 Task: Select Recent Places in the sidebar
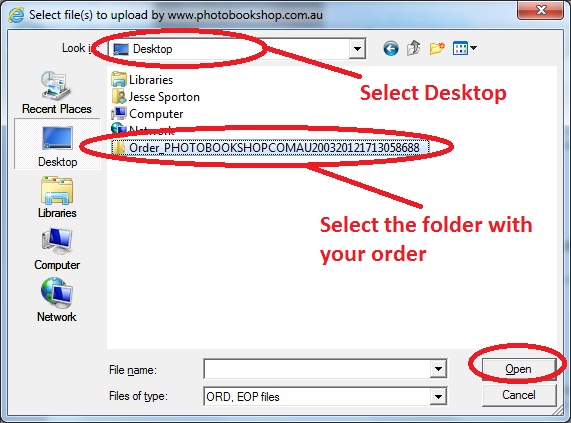[56, 93]
